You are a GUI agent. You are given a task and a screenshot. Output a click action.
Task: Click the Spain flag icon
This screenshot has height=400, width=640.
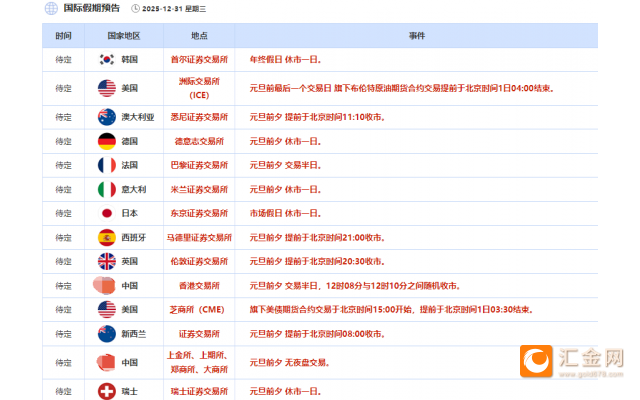point(107,238)
